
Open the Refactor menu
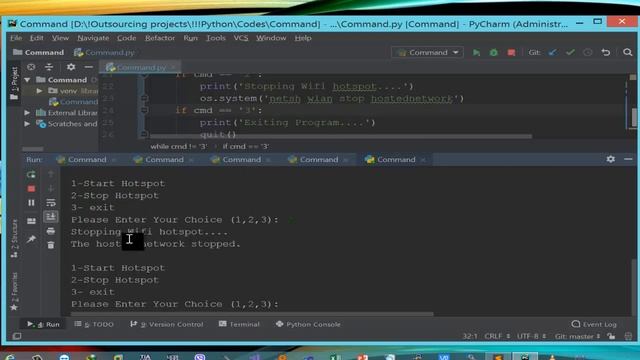click(160, 38)
